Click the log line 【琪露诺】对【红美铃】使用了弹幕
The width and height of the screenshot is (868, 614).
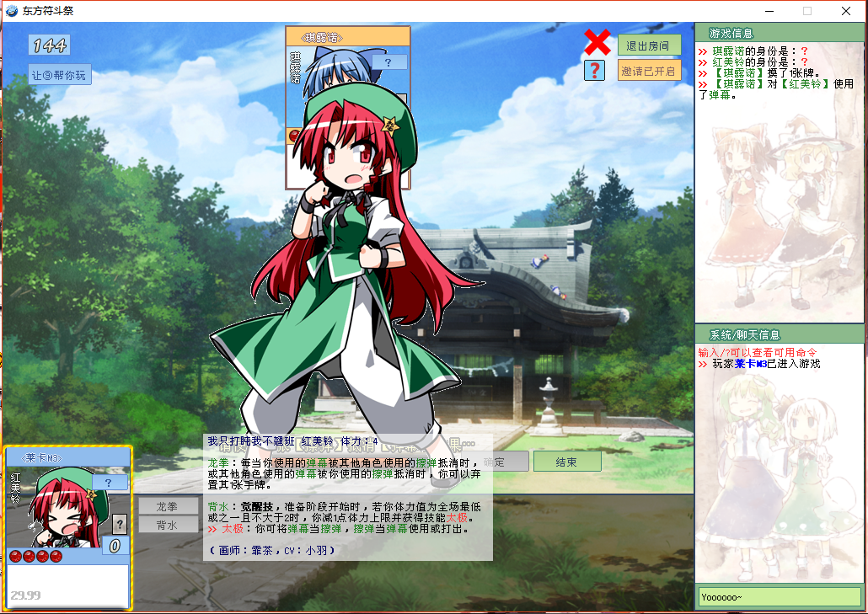click(x=776, y=89)
